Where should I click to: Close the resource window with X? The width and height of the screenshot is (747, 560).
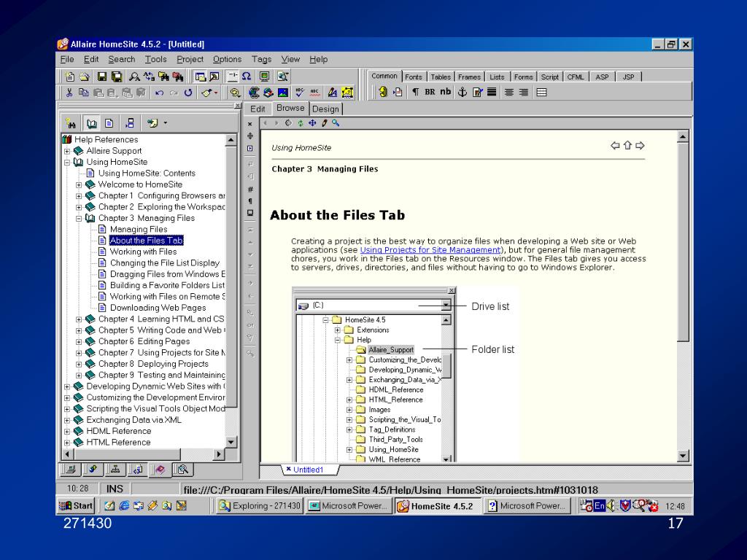tap(237, 106)
